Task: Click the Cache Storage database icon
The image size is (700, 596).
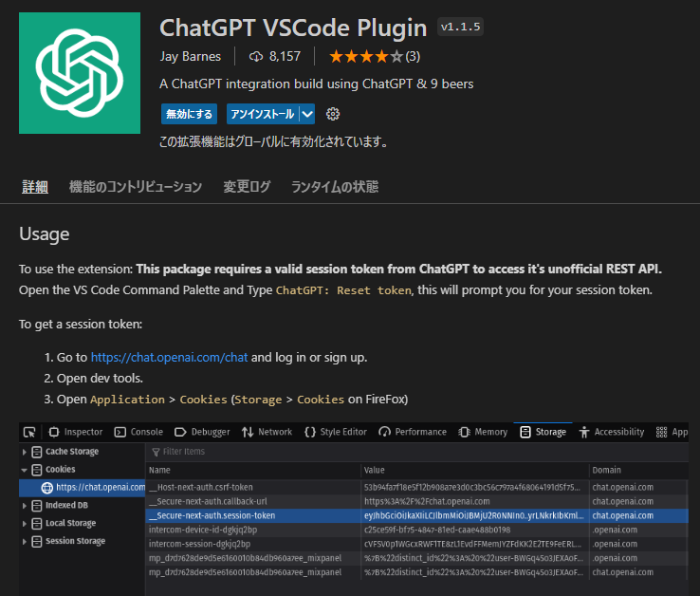Action: (37, 452)
